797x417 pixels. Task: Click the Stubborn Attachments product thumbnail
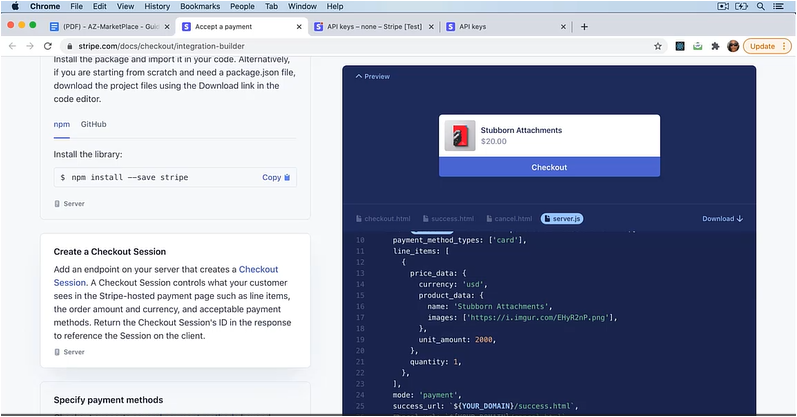click(460, 136)
